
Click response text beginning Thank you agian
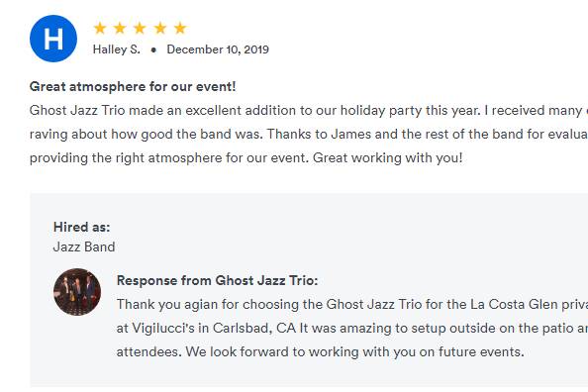click(x=352, y=304)
